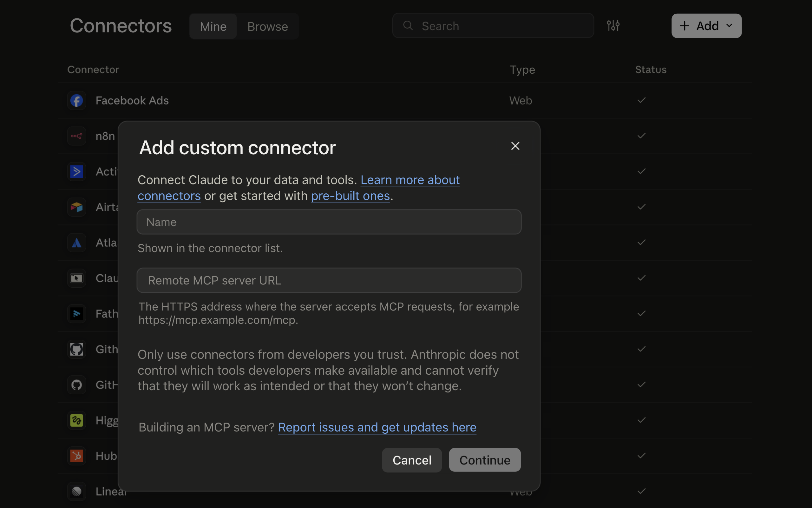This screenshot has width=812, height=508.
Task: Click the Connector column header
Action: point(93,70)
